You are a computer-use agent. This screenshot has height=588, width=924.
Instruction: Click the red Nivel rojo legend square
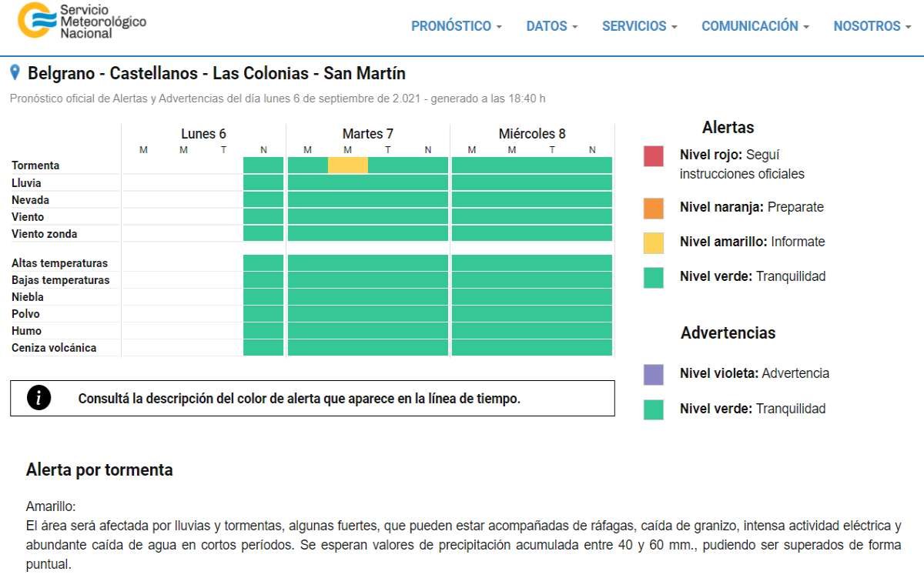tap(654, 156)
